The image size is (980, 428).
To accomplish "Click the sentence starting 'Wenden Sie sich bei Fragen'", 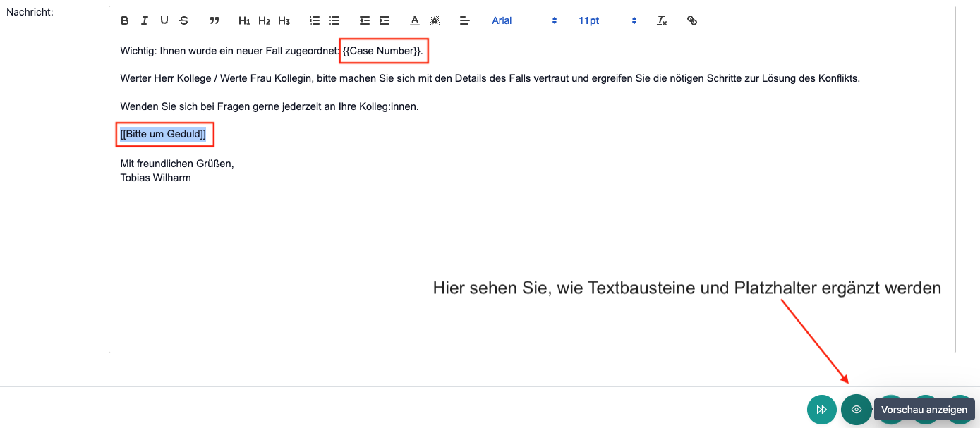I will 270,106.
